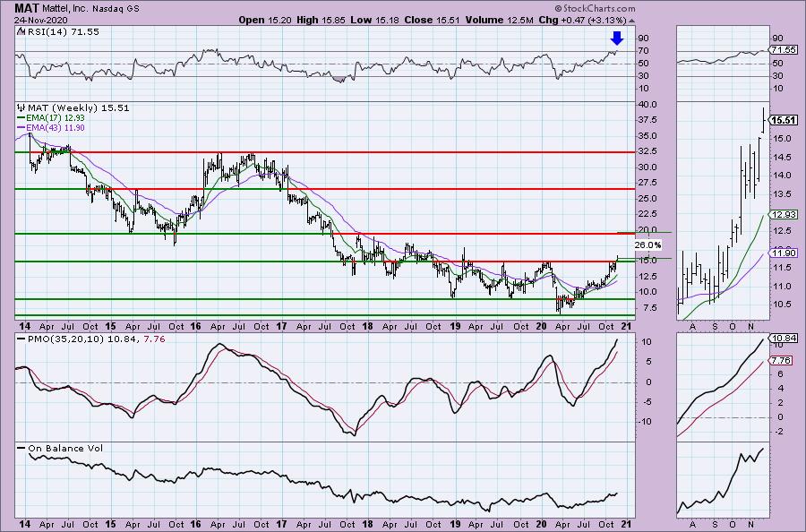Viewport: 806px width, 532px height.
Task: Click the Nasdaq GS exchange label
Action: [116, 9]
